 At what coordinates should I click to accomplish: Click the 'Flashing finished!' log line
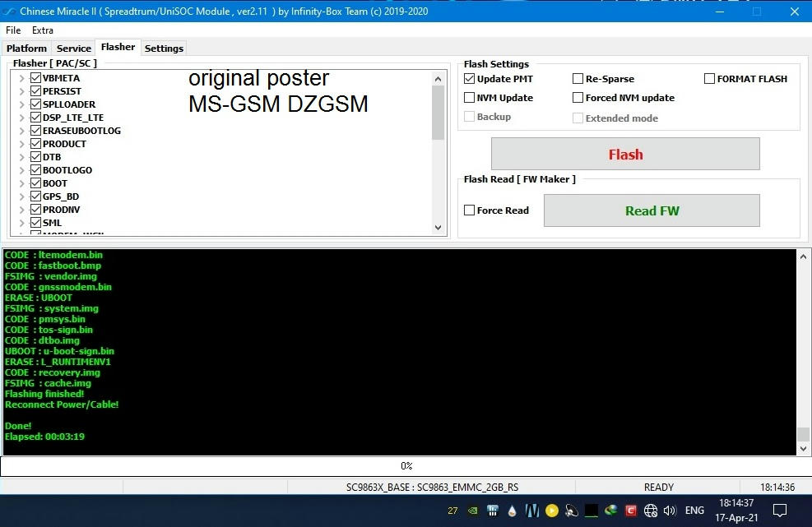44,394
